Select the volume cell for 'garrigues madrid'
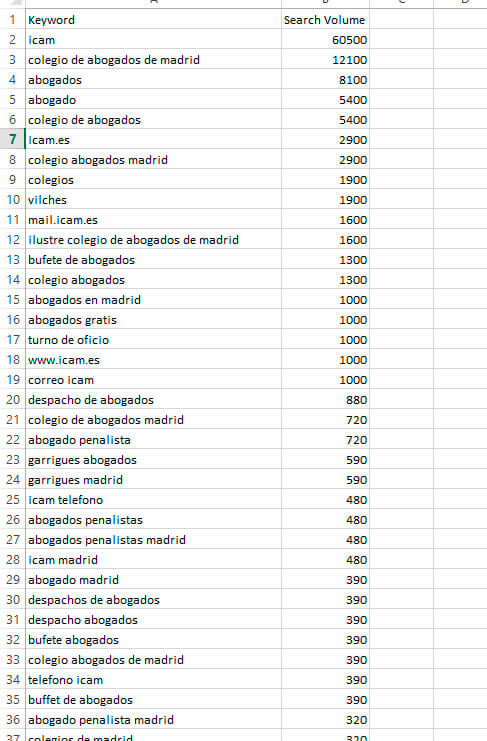The width and height of the screenshot is (487, 741). click(x=325, y=480)
